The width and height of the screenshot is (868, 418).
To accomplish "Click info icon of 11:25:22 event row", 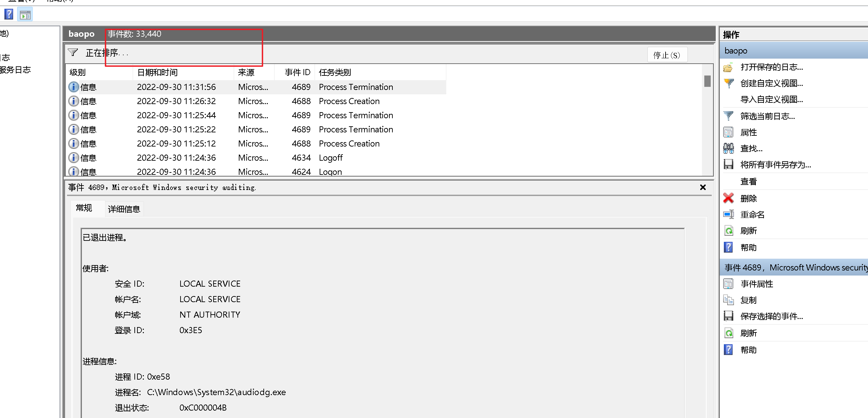I will click(73, 129).
